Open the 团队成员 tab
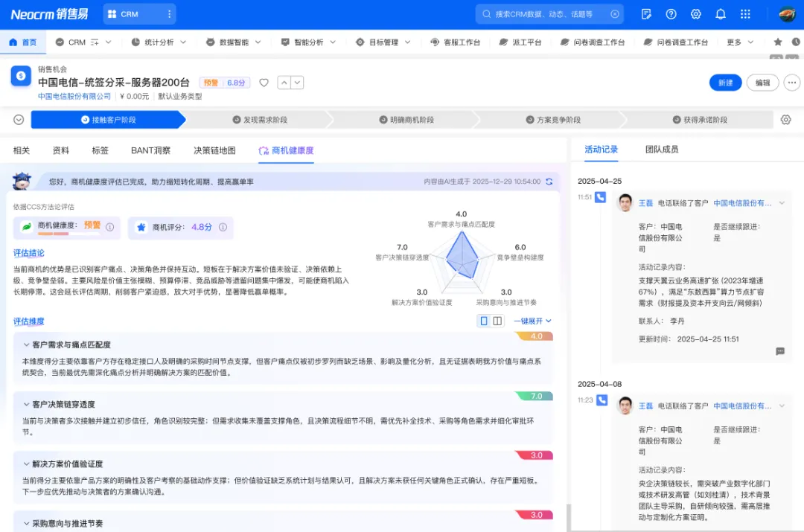Screen dimensions: 804x532 [661, 150]
